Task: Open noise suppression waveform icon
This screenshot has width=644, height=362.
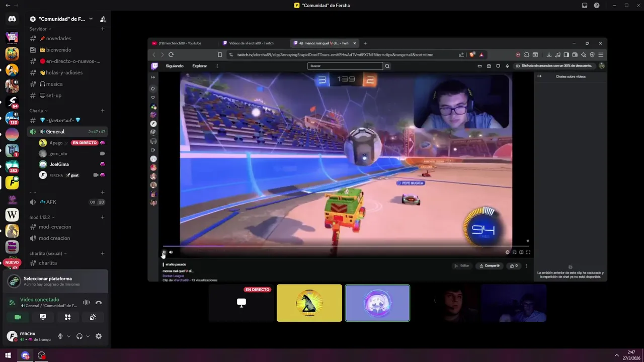Action: 87,302
